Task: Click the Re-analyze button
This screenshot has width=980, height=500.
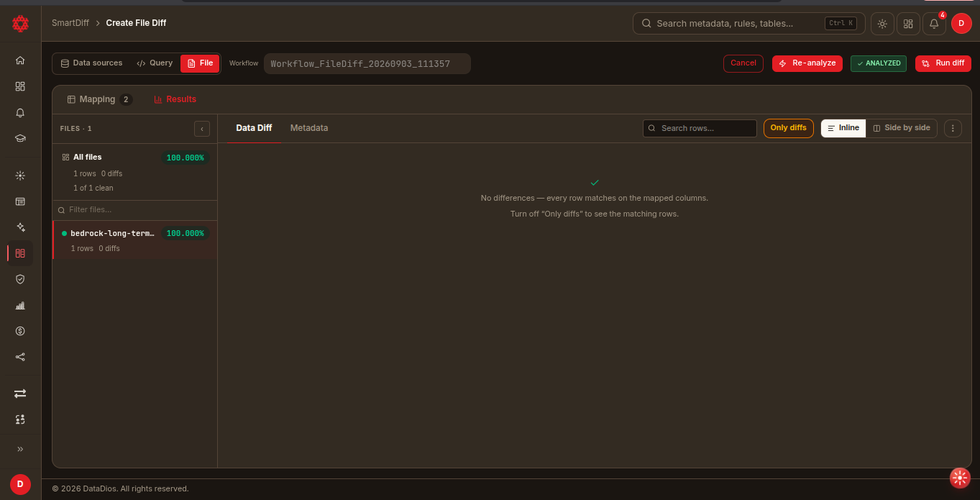Action: coord(807,63)
